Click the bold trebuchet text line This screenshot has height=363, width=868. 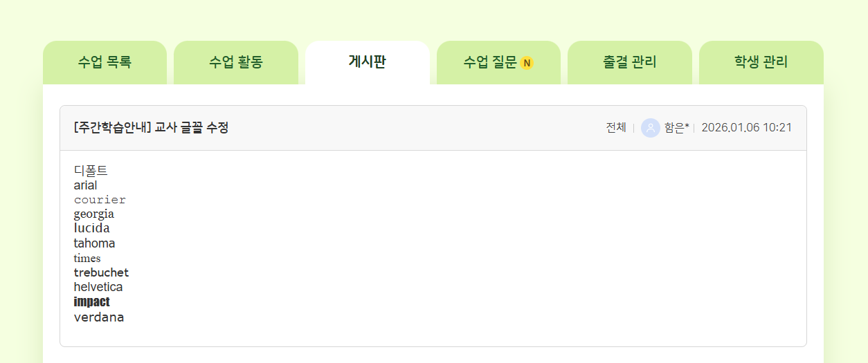[101, 272]
